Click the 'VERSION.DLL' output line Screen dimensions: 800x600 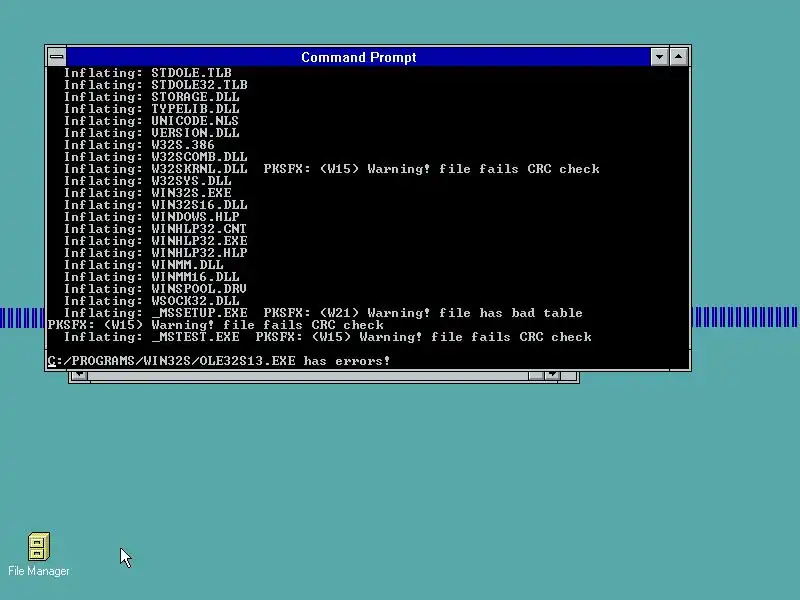coord(152,133)
